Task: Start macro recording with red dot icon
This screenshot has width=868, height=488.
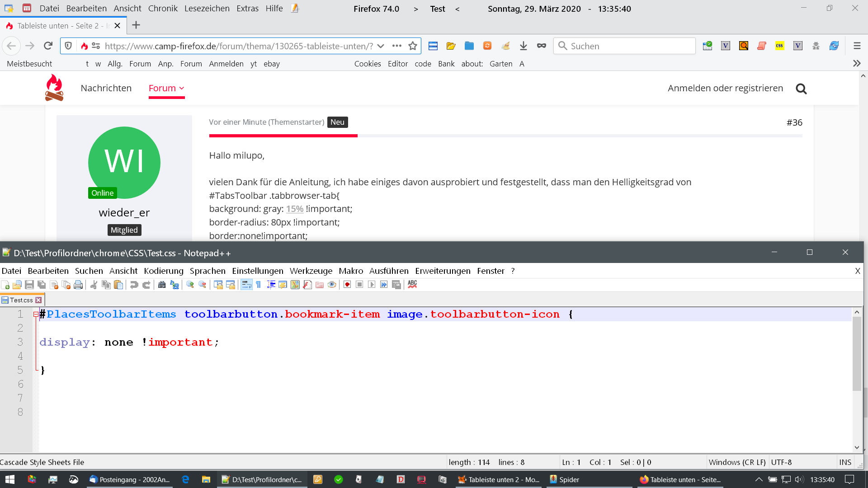Action: (x=347, y=285)
